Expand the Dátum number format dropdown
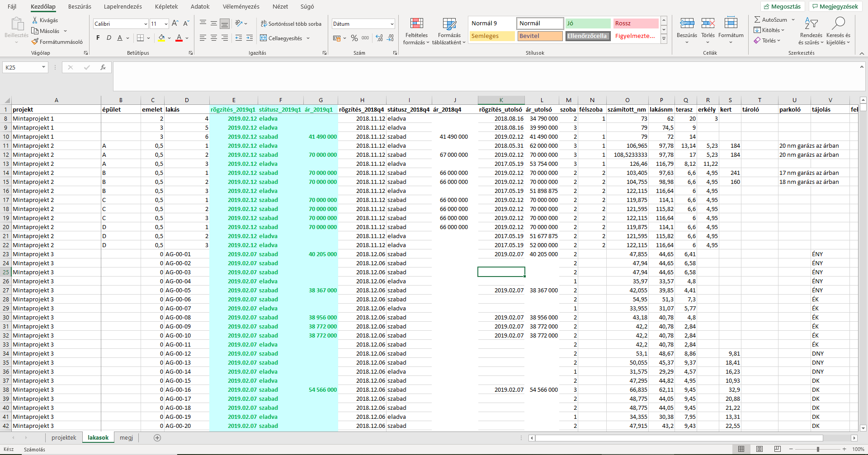 point(392,24)
